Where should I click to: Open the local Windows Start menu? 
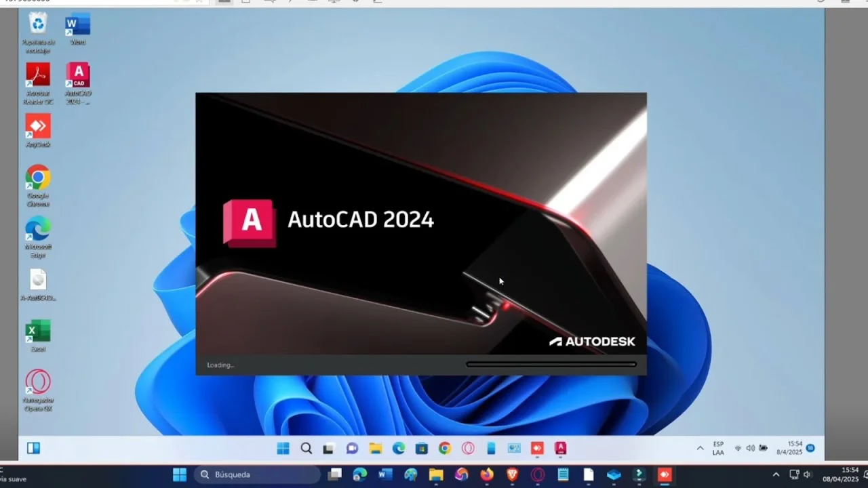[180, 474]
